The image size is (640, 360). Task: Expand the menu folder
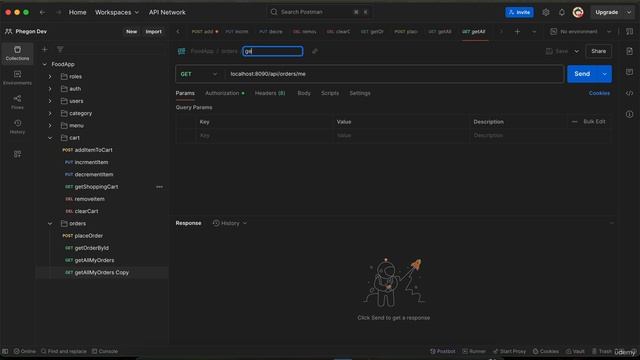(50, 126)
